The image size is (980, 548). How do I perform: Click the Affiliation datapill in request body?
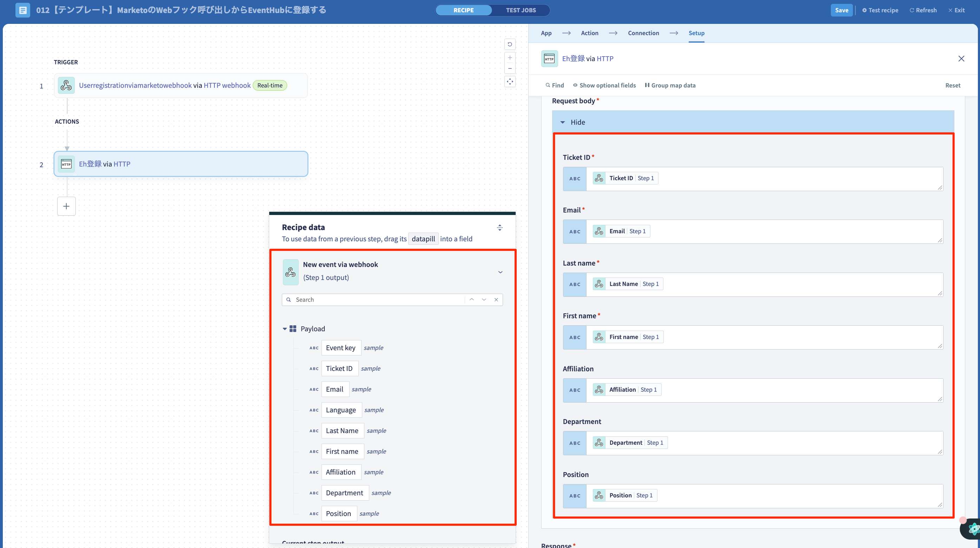[627, 390]
